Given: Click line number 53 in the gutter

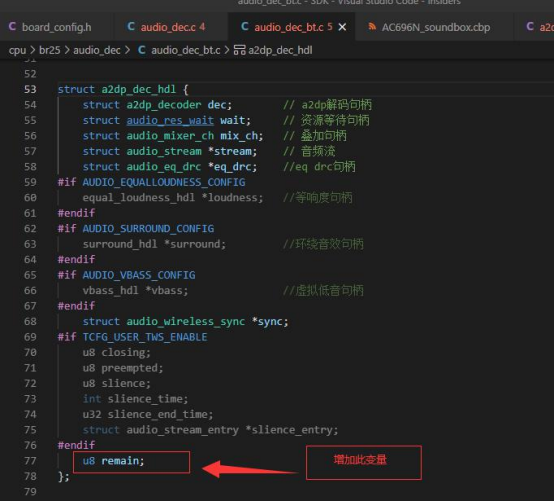Looking at the screenshot, I should 30,89.
